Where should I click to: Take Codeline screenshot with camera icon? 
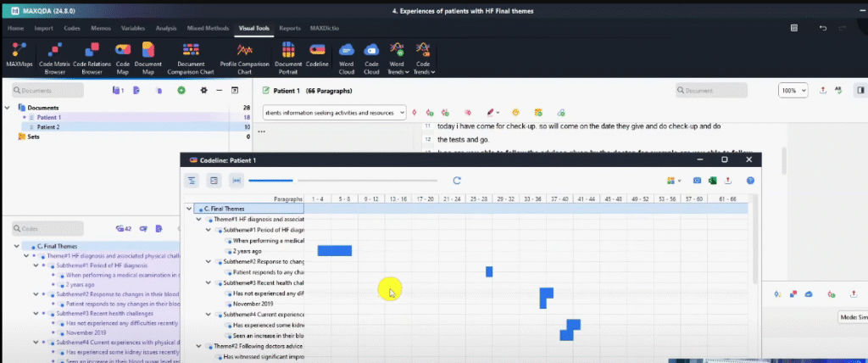698,181
